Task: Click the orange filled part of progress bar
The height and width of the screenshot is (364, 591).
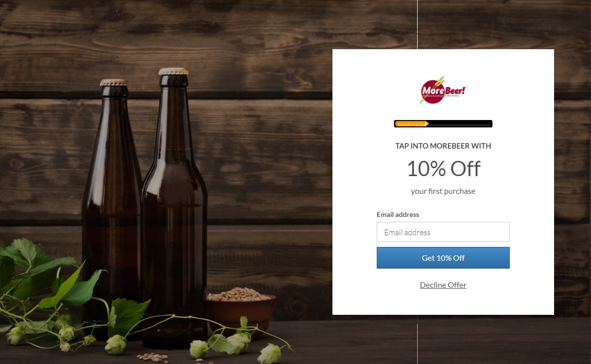Action: coord(411,123)
